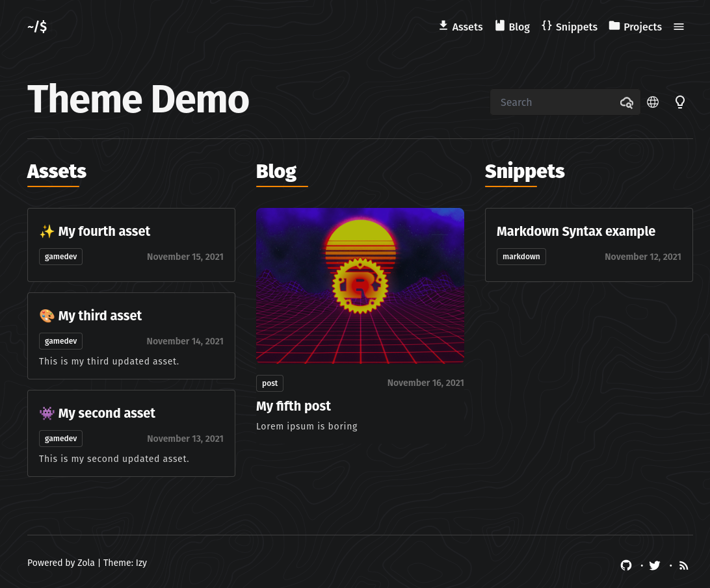Follow the Izy theme link in the footer
The height and width of the screenshot is (588, 710).
tap(141, 563)
